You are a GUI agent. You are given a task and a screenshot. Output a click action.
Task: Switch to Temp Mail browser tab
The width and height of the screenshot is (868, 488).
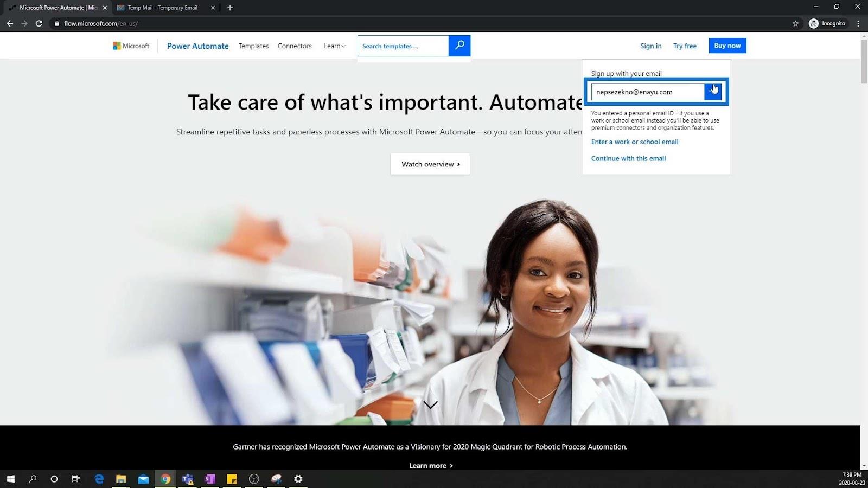pos(162,8)
